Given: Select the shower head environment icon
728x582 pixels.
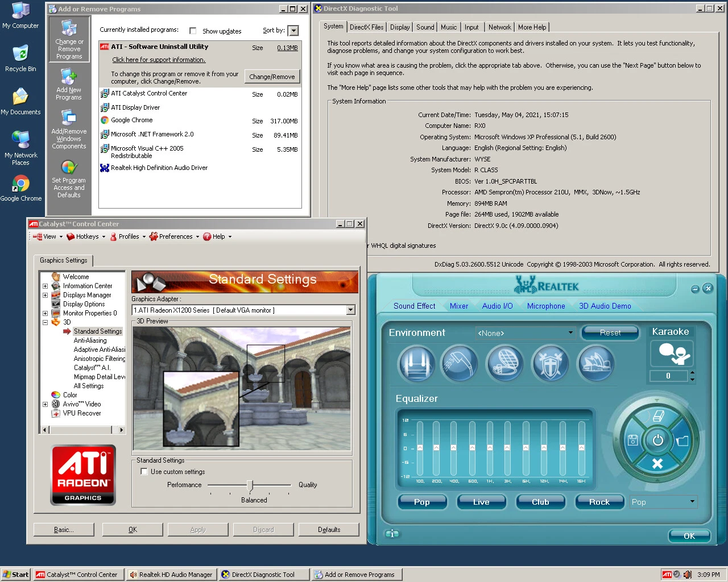Looking at the screenshot, I should (460, 363).
